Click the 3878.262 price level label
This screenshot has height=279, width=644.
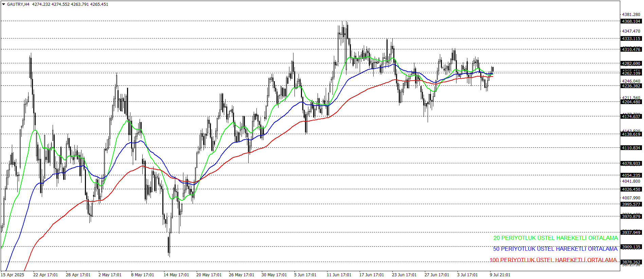tap(631, 262)
